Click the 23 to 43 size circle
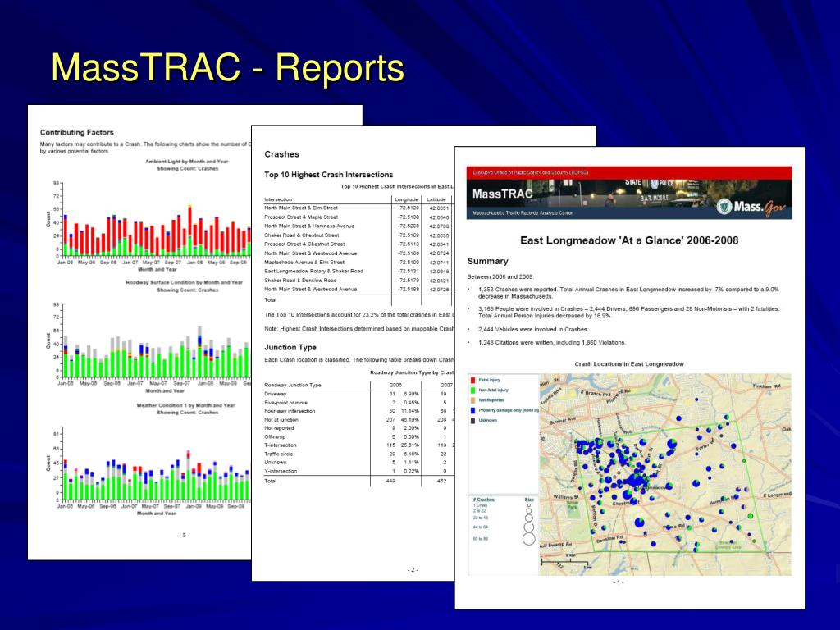The height and width of the screenshot is (630, 840). 529,518
